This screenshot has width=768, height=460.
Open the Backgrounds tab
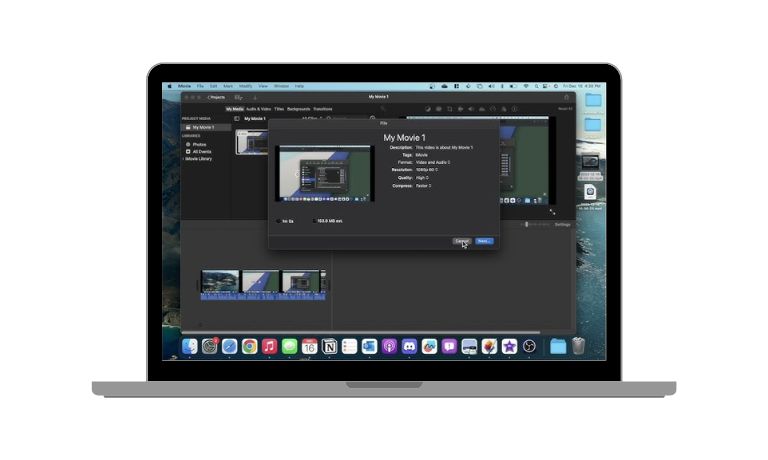pyautogui.click(x=299, y=108)
